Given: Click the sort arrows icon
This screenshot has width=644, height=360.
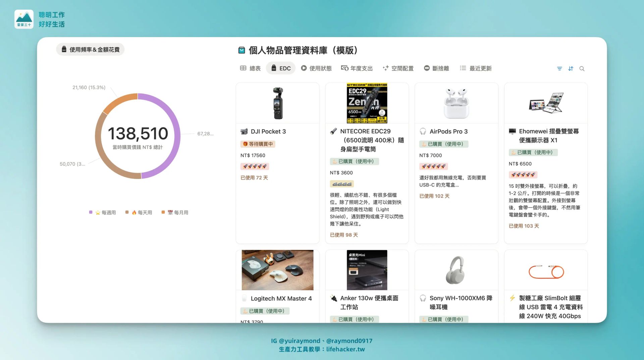Looking at the screenshot, I should (x=571, y=69).
